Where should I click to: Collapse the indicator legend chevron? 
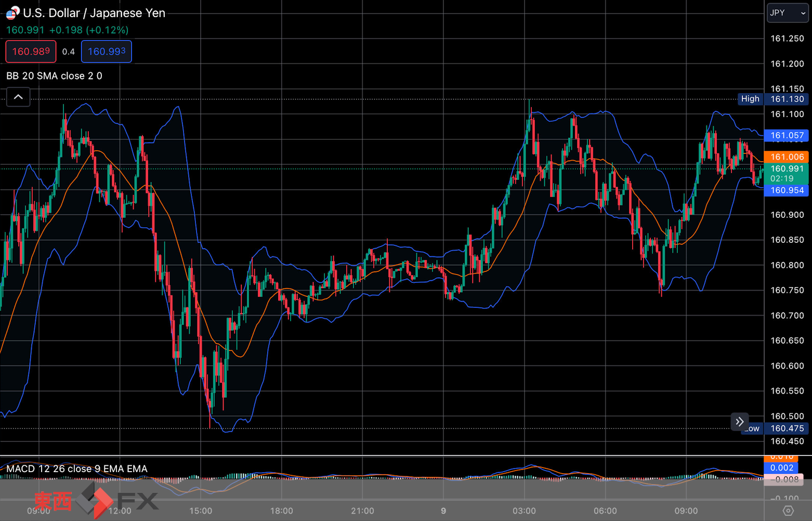[18, 97]
